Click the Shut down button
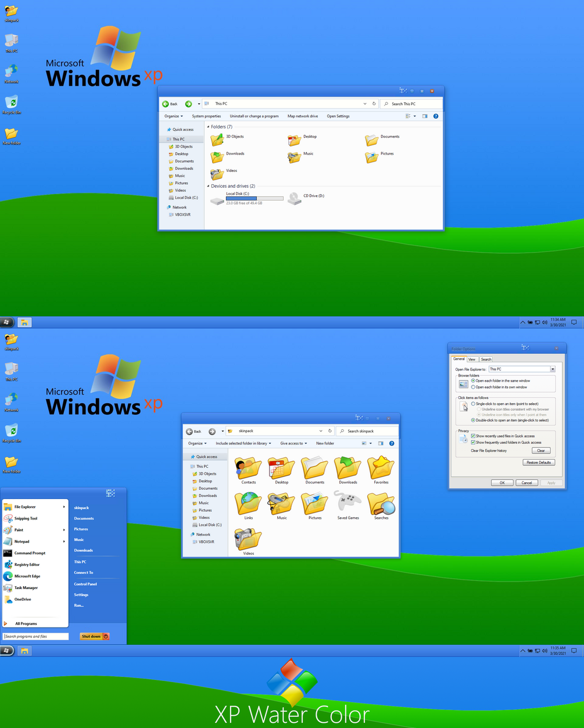584x728 pixels. pyautogui.click(x=95, y=636)
